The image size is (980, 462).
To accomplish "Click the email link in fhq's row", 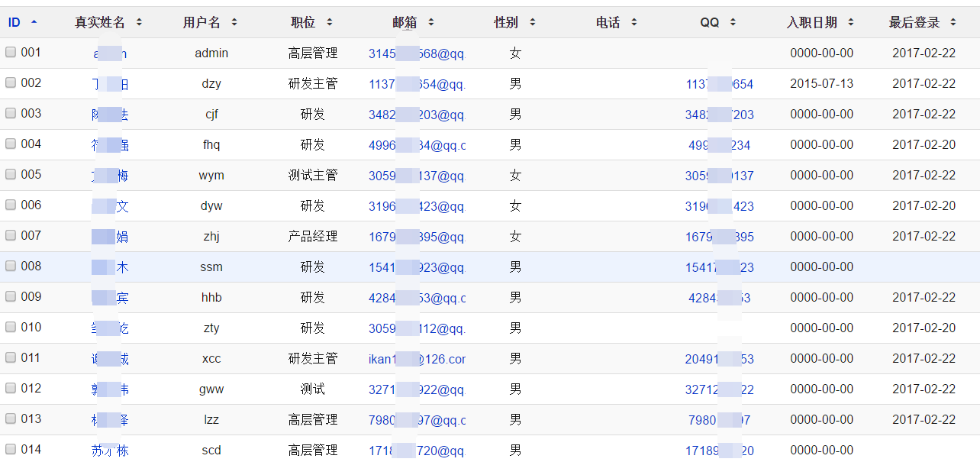I will (x=417, y=145).
